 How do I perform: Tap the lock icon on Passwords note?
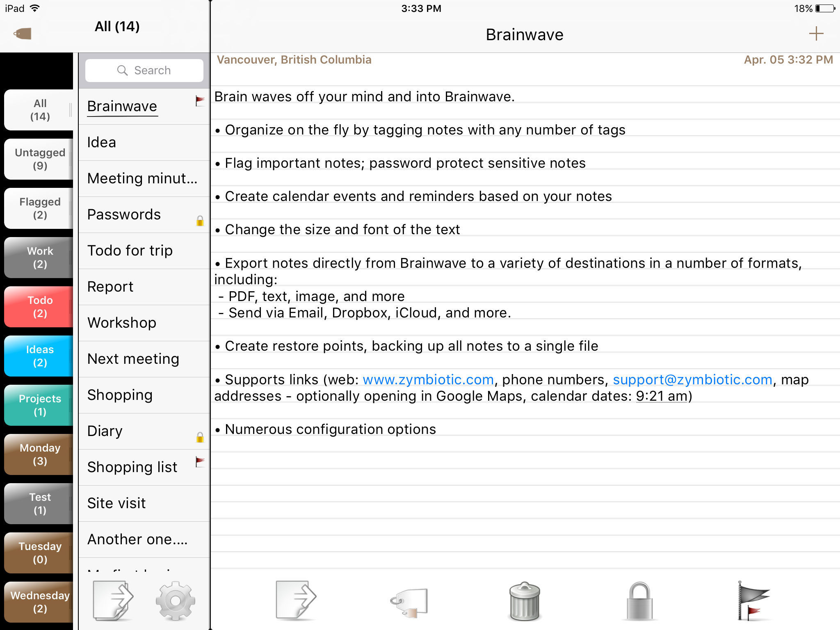200,221
